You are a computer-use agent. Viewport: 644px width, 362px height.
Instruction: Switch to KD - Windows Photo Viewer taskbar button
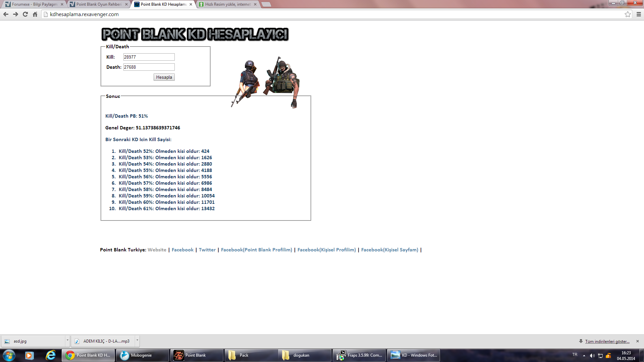pos(414,355)
